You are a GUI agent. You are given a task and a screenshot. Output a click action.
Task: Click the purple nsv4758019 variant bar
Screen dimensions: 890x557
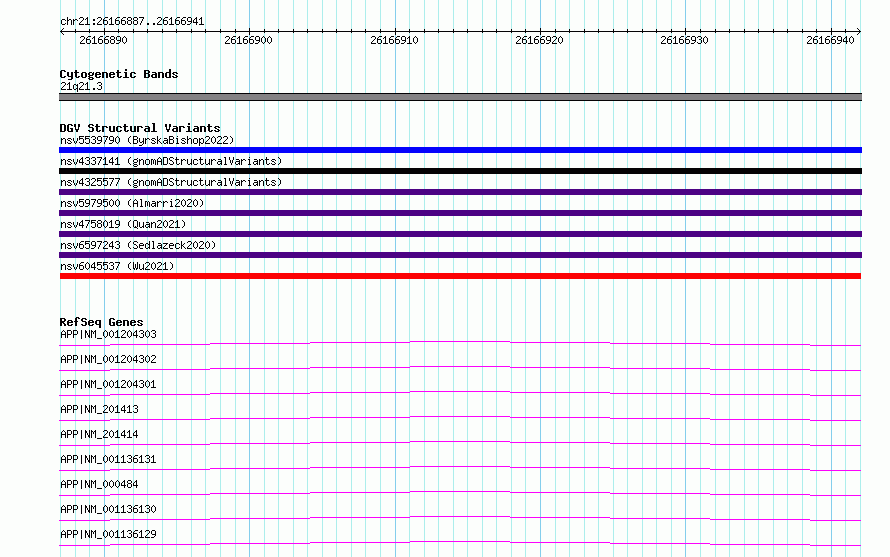460,234
